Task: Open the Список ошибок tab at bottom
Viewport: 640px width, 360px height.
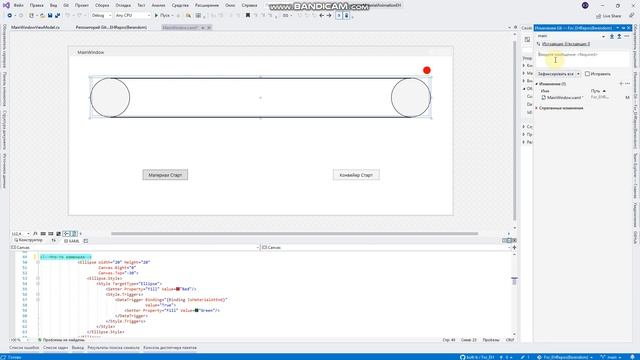Action: [x=24, y=348]
